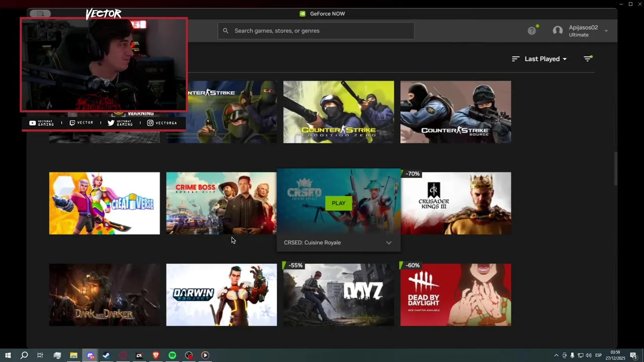The width and height of the screenshot is (644, 362).
Task: Click the search magnifier icon in GeForce NOW
Action: [225, 31]
